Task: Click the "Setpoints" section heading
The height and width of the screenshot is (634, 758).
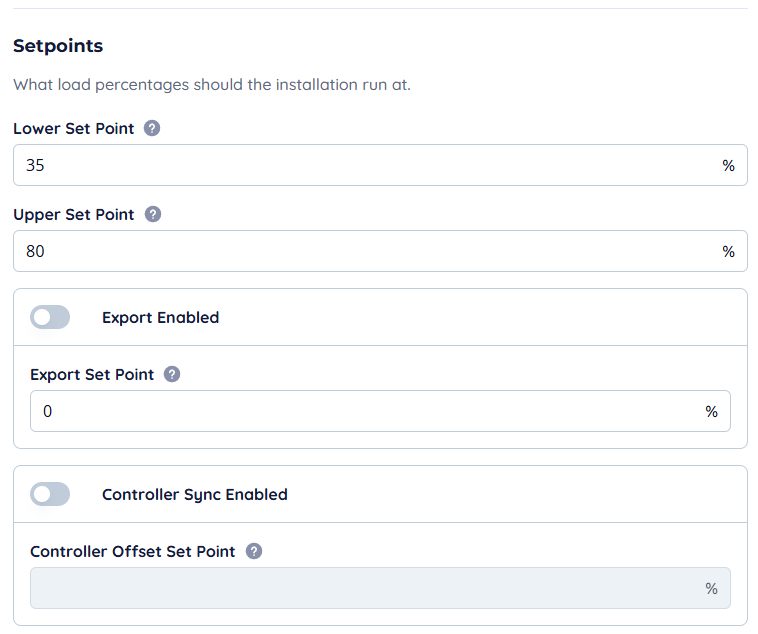Action: tap(58, 46)
